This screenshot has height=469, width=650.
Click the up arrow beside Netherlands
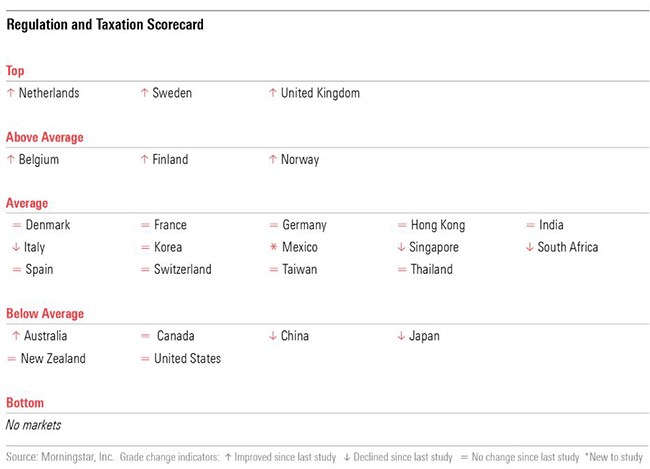11,93
